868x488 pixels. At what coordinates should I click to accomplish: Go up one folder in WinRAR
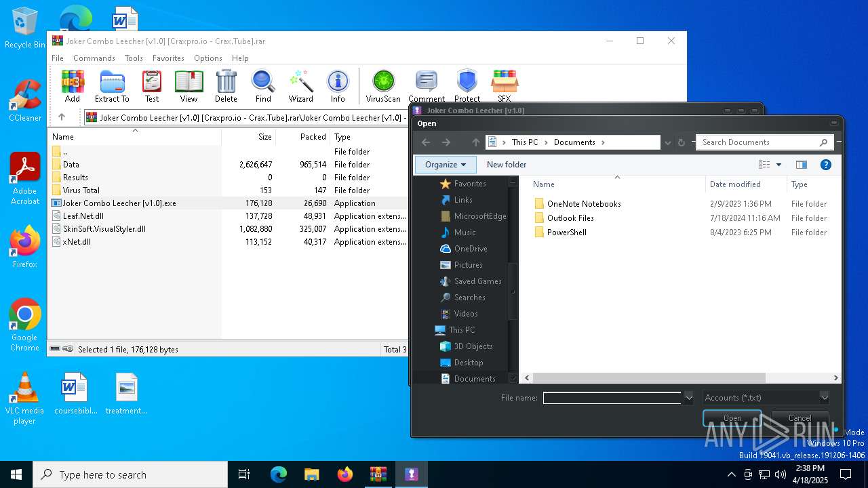click(62, 117)
